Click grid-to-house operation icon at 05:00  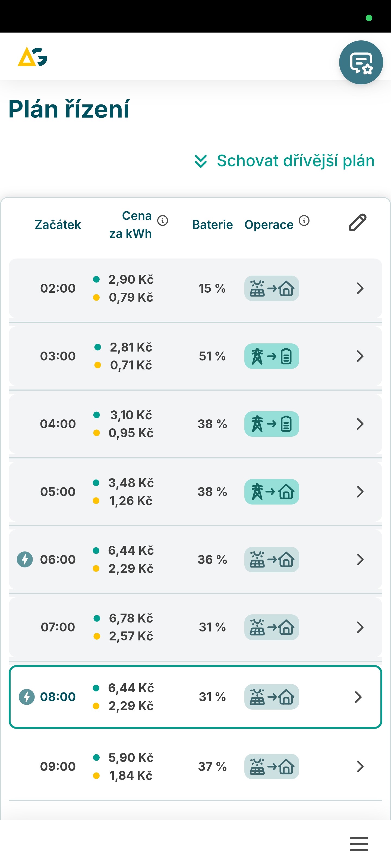click(272, 492)
